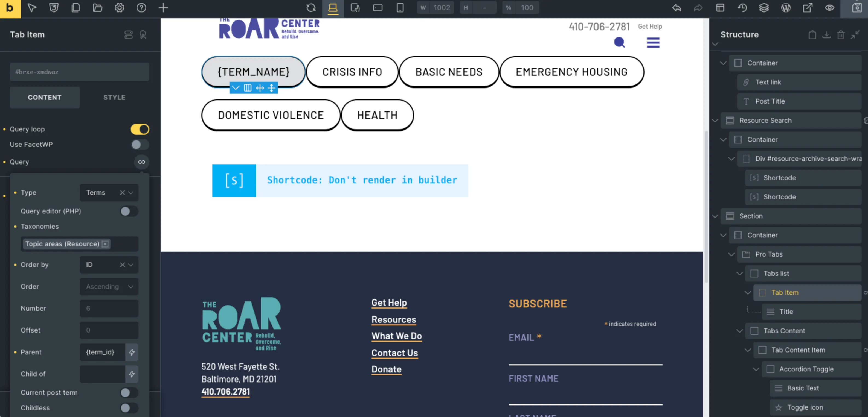Open the help question mark icon

click(x=141, y=8)
